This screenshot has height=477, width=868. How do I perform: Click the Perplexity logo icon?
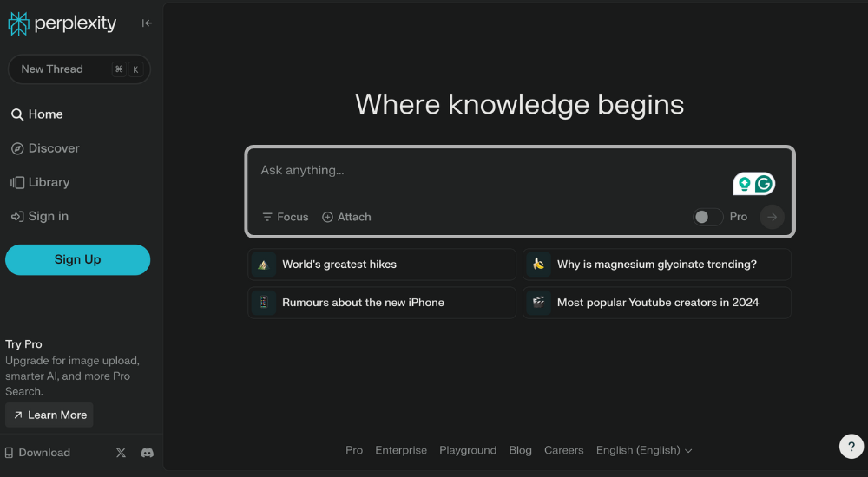point(18,23)
